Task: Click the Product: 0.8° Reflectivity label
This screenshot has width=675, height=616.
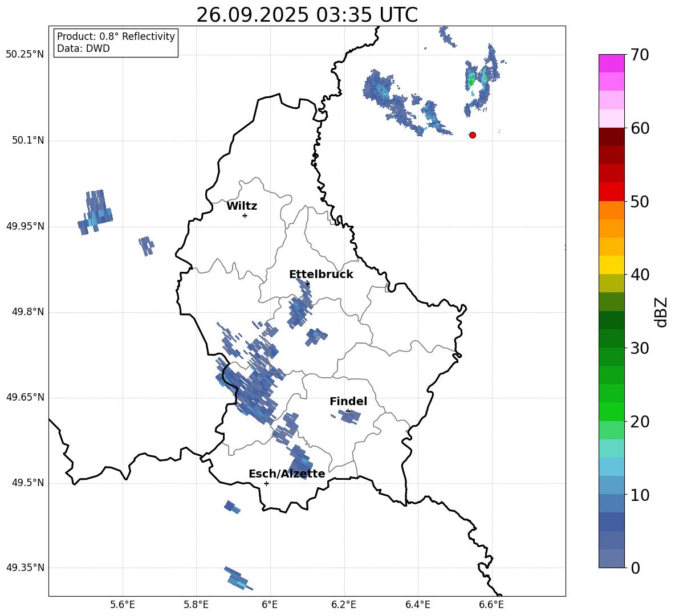Action: (116, 36)
